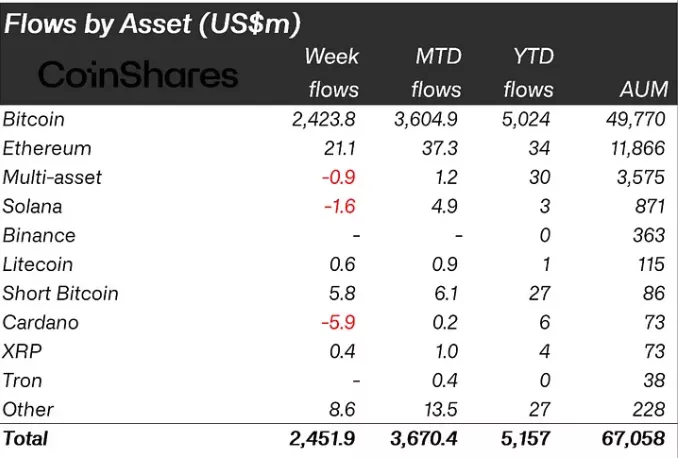
Task: Select the Tron row label
Action: coord(23,380)
